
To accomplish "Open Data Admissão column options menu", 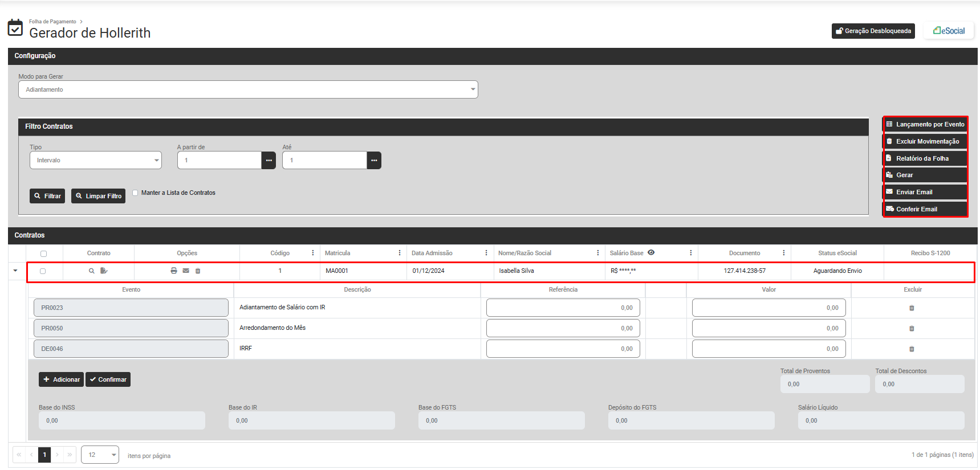I will click(x=486, y=253).
